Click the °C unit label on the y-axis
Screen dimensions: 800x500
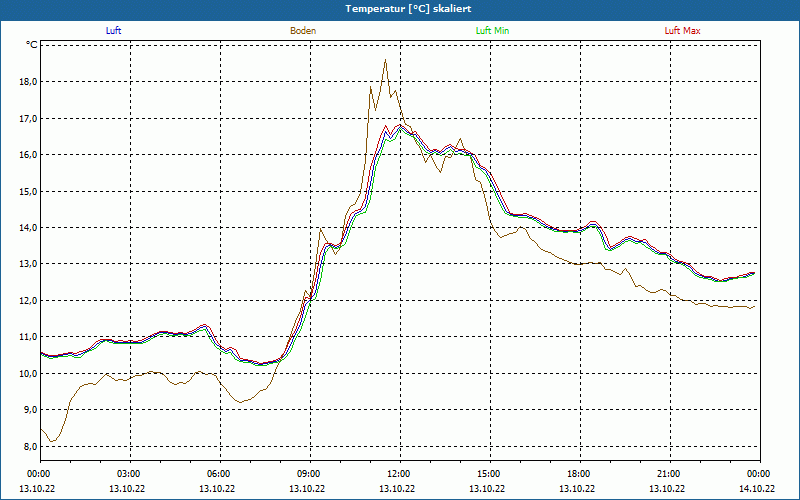pyautogui.click(x=32, y=45)
